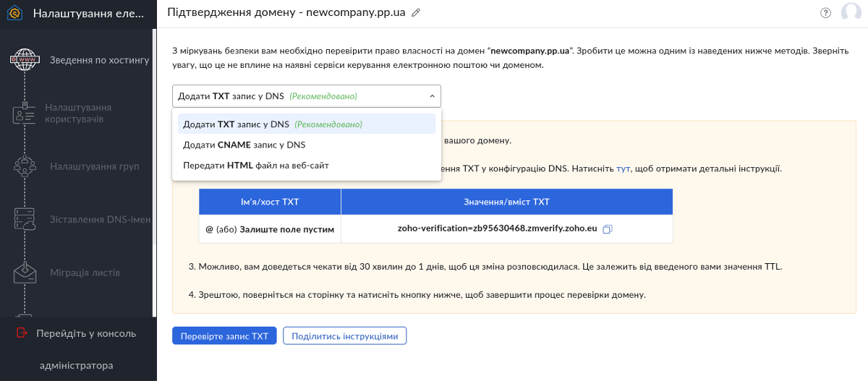Click the 'Налаштування еле...' sidebar title
The image size is (868, 381).
click(x=88, y=13)
